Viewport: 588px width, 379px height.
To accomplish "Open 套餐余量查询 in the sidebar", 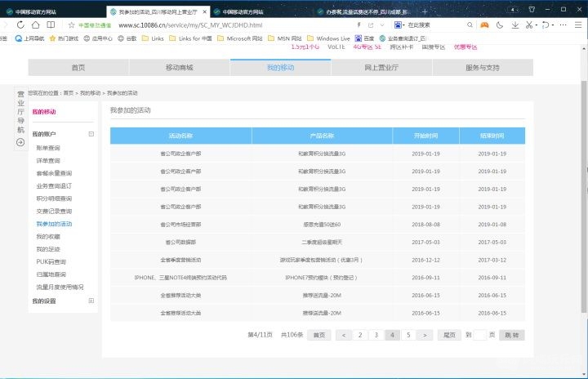I will click(54, 173).
